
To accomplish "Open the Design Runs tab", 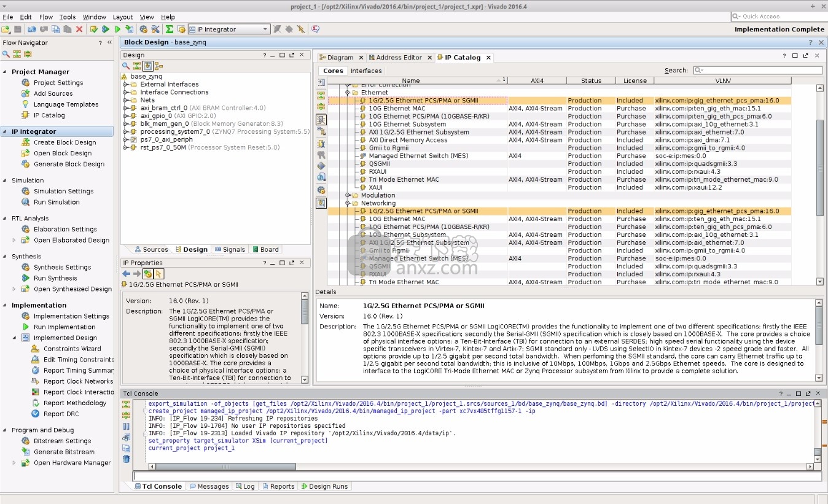I will (x=324, y=486).
